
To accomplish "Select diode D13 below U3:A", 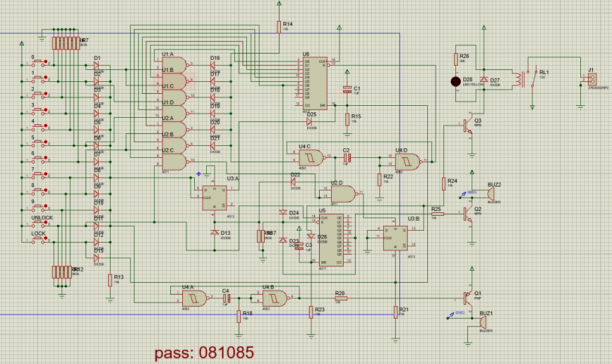I will click(x=215, y=232).
